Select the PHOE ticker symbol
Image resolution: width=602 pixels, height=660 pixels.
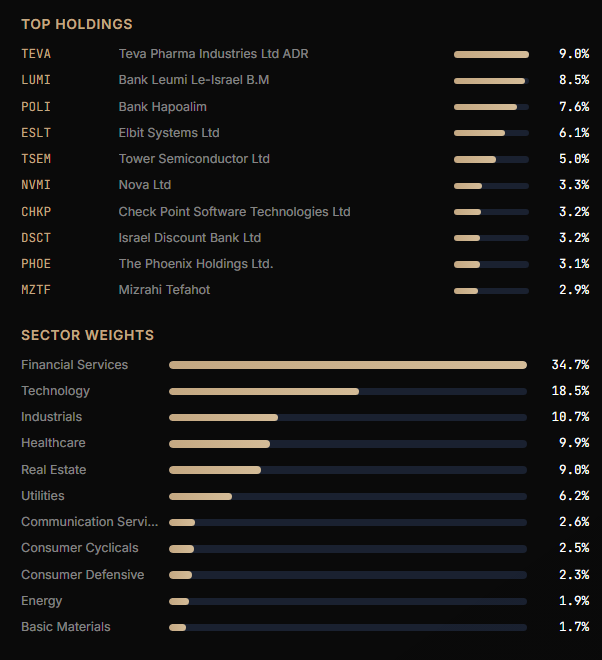click(x=36, y=263)
